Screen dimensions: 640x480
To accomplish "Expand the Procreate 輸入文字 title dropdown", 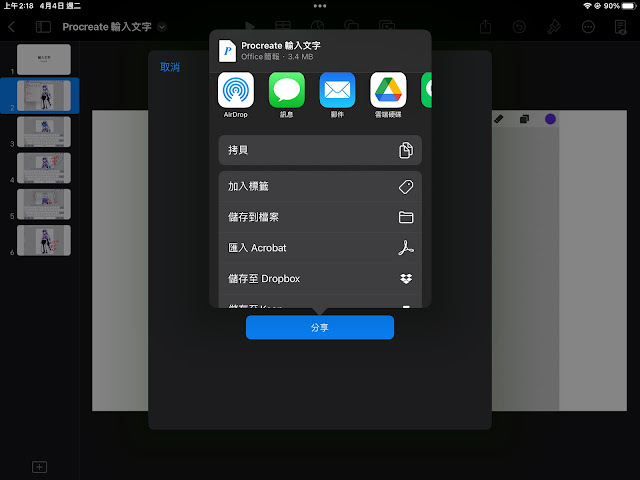I will point(162,27).
